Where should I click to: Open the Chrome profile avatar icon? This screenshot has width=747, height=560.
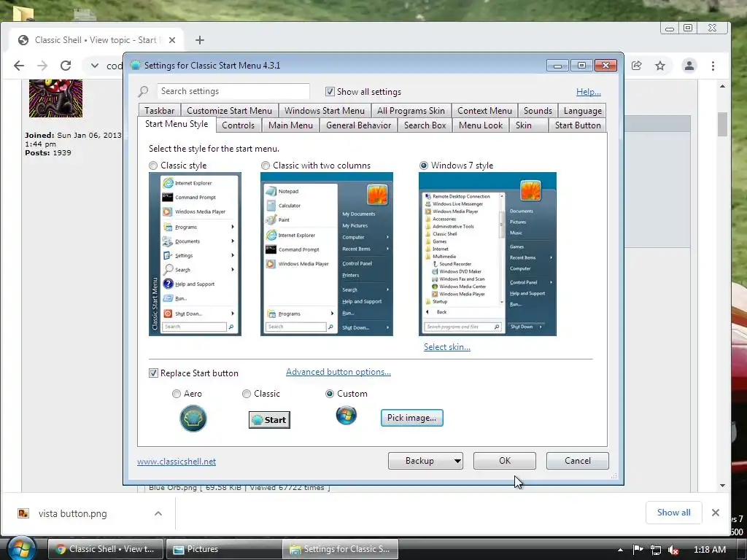click(x=689, y=66)
